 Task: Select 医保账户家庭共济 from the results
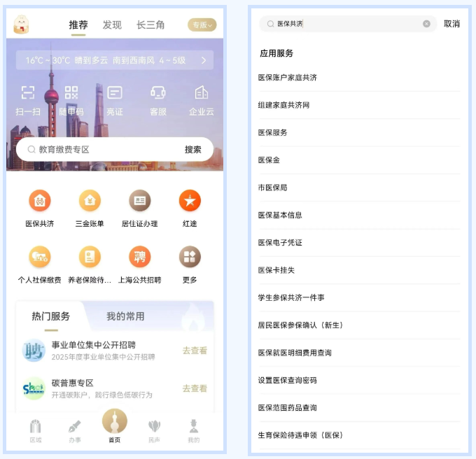click(x=288, y=78)
